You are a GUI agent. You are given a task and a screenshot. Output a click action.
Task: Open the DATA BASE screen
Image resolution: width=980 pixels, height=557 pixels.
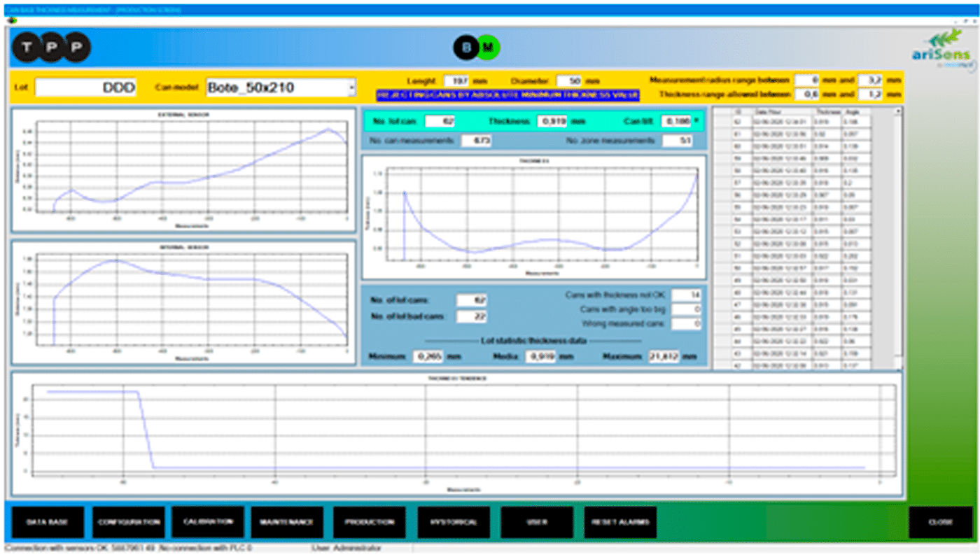(48, 522)
